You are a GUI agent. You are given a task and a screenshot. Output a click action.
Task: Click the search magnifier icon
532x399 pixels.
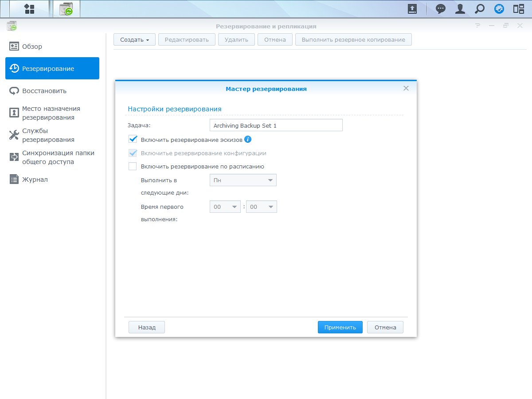click(x=480, y=9)
